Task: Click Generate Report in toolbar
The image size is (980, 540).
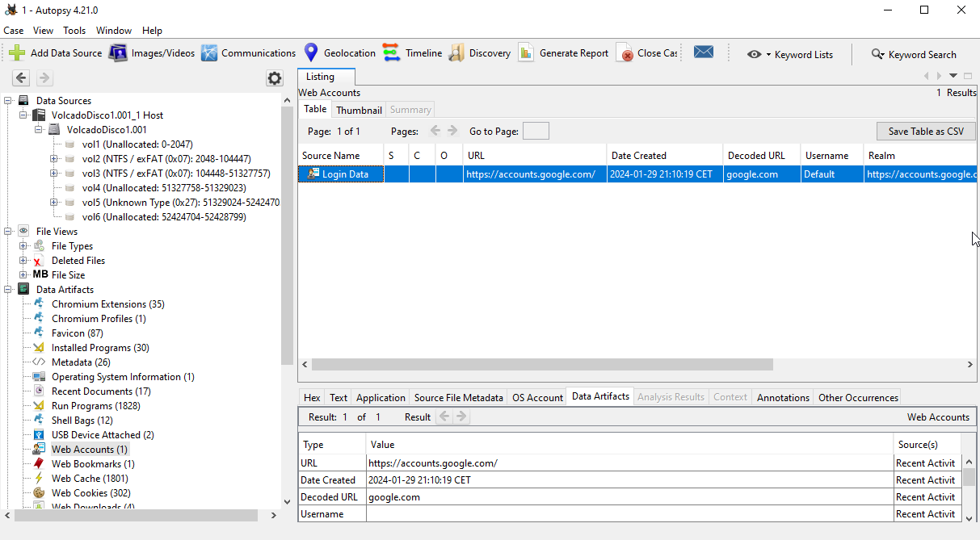Action: point(563,53)
